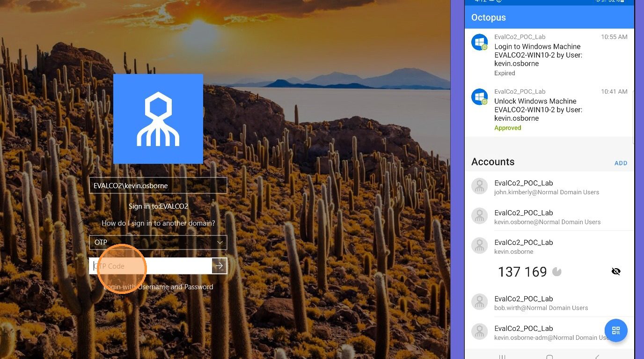The image size is (644, 359).
Task: Select the bob.wirth@Normal Domain Users account
Action: (x=549, y=303)
